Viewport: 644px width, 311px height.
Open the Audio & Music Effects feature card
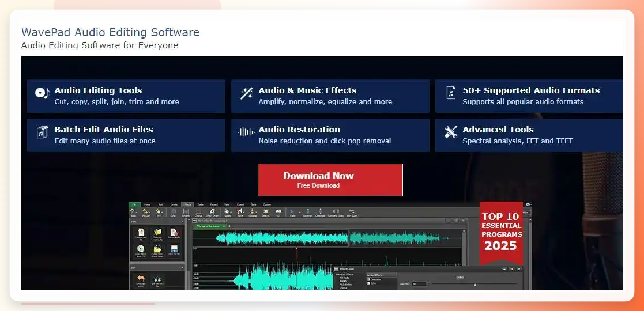point(330,96)
